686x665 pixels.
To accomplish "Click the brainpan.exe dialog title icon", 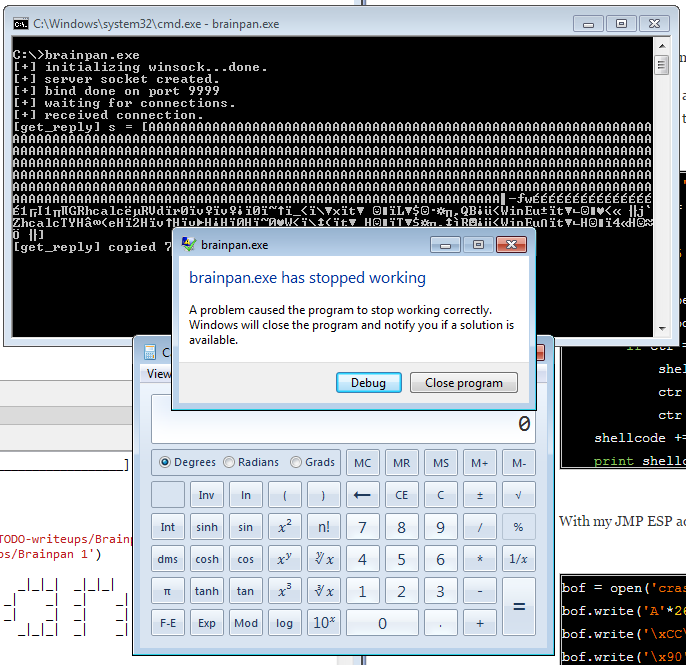I will (x=189, y=244).
